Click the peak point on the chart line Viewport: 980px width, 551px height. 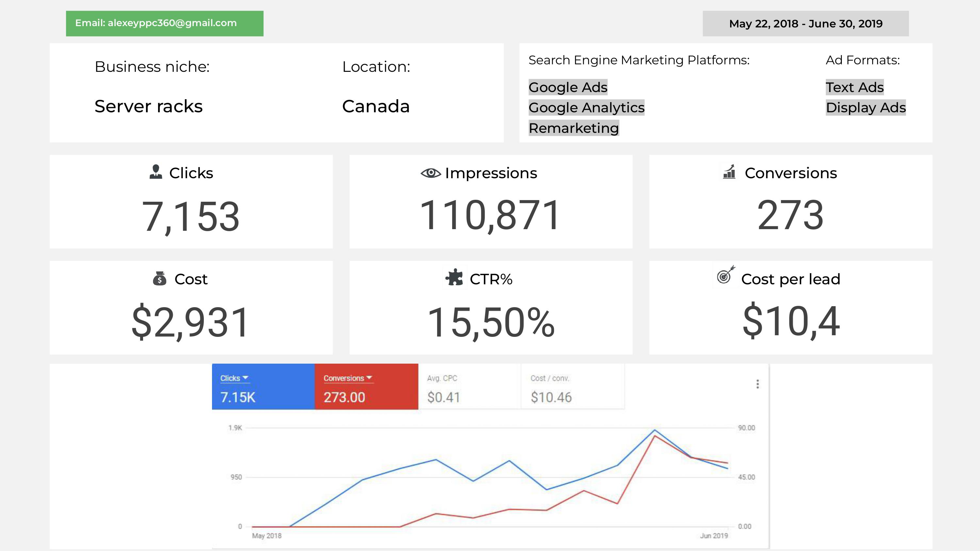tap(654, 430)
